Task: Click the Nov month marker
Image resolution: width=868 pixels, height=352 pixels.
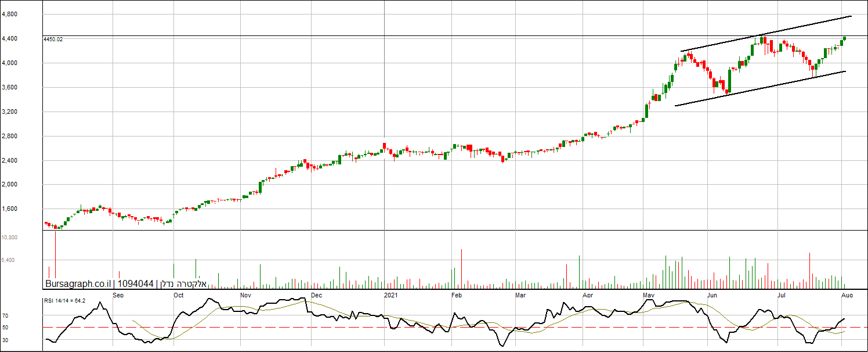Action: coord(245,295)
